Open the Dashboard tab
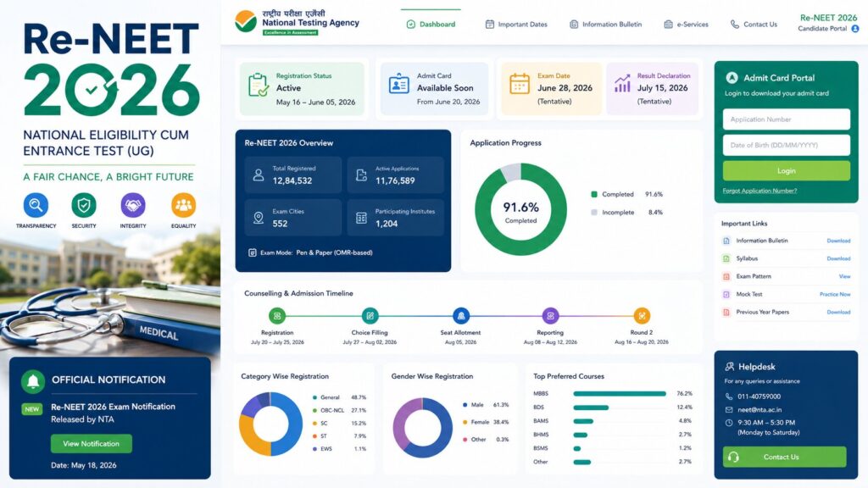Screen dimensions: 868x488 [431, 25]
